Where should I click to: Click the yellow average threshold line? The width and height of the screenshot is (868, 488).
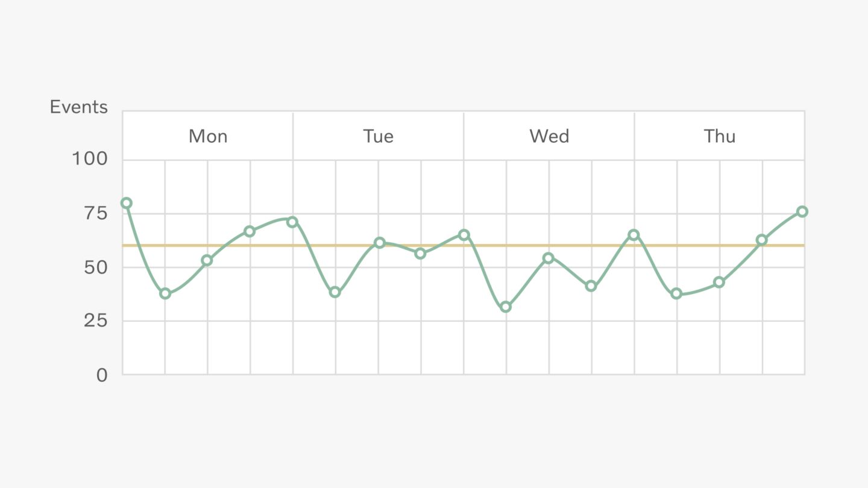pos(464,245)
